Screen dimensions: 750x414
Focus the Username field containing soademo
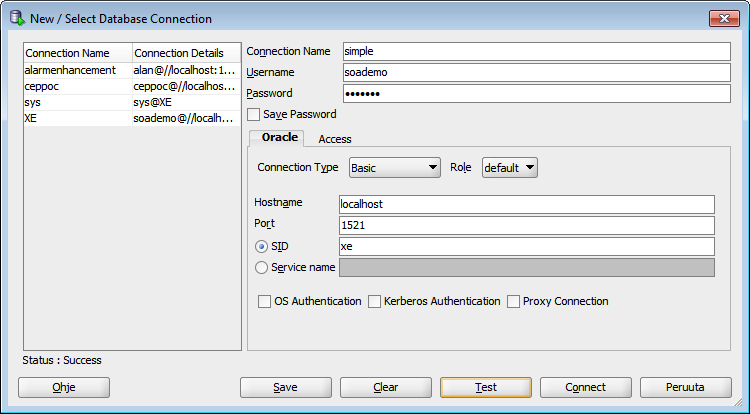click(x=537, y=73)
